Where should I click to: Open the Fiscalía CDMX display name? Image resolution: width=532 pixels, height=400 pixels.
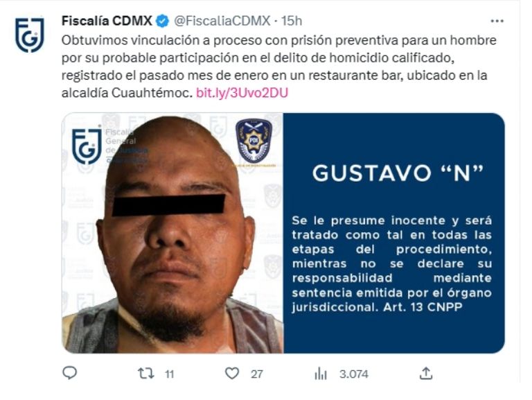tap(107, 21)
